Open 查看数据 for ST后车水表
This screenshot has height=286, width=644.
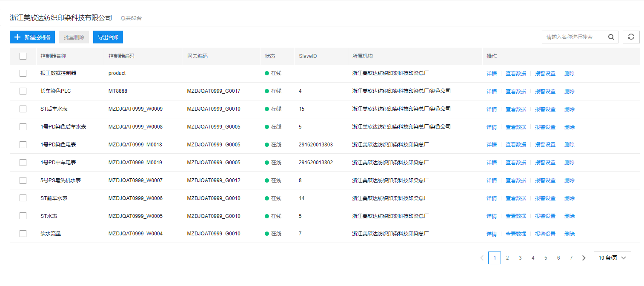coord(515,109)
